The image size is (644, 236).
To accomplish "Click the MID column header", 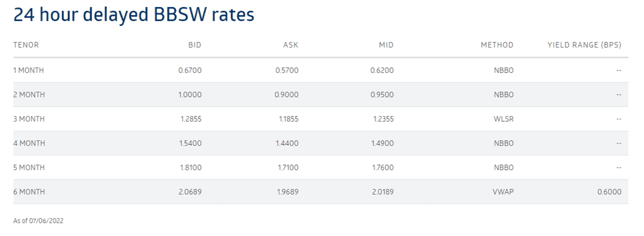I will click(x=386, y=45).
